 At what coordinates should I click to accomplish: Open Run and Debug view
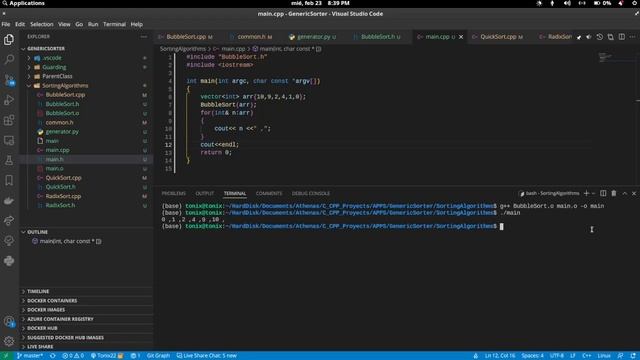(x=9, y=100)
